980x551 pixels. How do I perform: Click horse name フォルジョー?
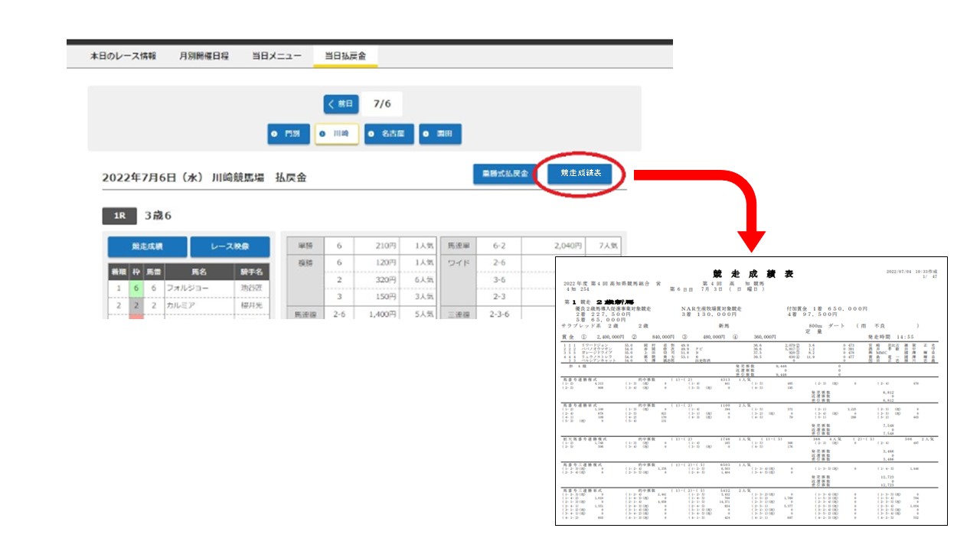pos(188,289)
